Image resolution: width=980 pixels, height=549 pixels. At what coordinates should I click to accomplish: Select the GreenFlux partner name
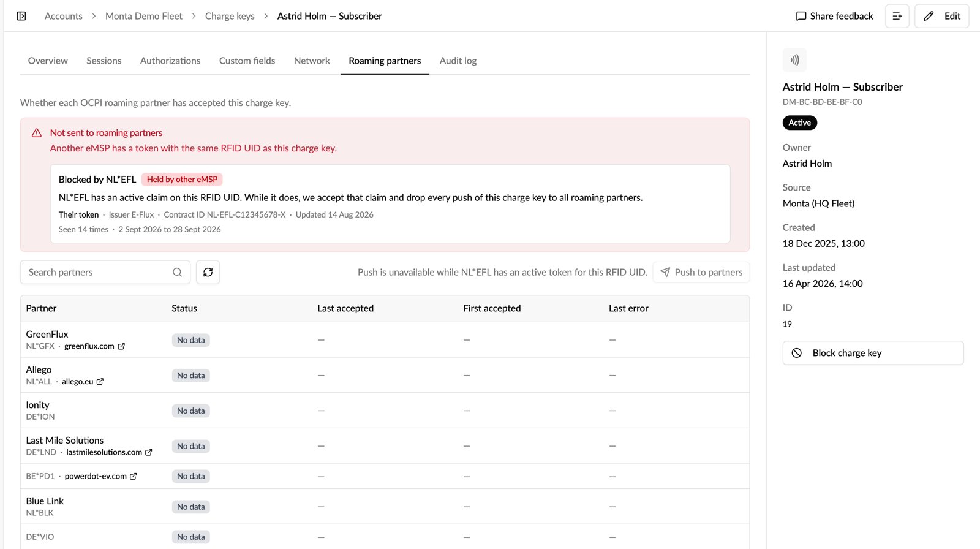click(47, 334)
